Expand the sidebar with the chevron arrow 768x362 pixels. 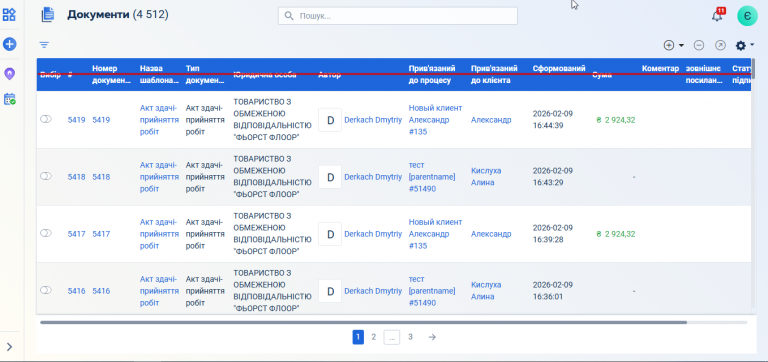coord(9,347)
